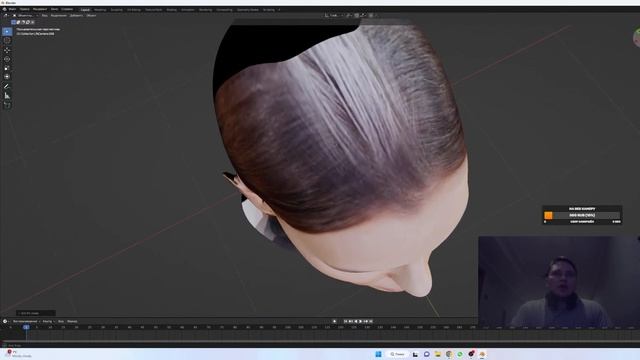Switch to the Compositing workspace tab
The height and width of the screenshot is (360, 640).
(x=224, y=9)
